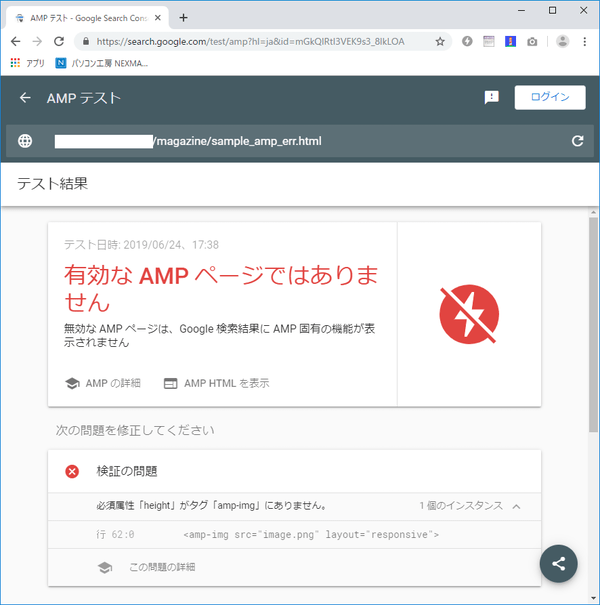
Task: Minimize the Chrome window
Action: [521, 10]
